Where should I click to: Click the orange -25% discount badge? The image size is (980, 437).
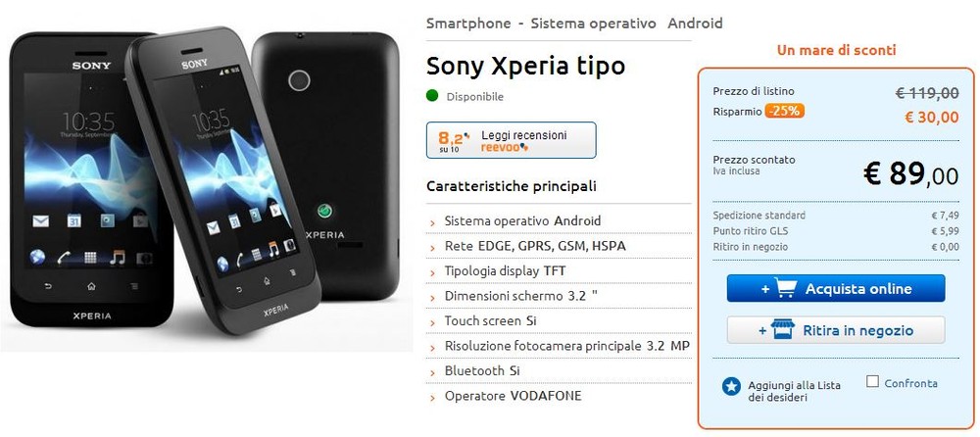click(x=784, y=112)
